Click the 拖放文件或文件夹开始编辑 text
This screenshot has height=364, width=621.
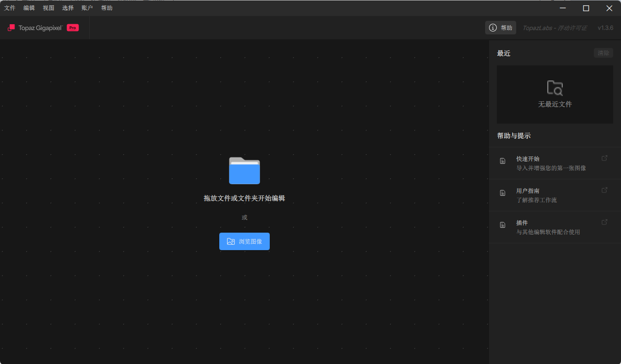(x=245, y=198)
